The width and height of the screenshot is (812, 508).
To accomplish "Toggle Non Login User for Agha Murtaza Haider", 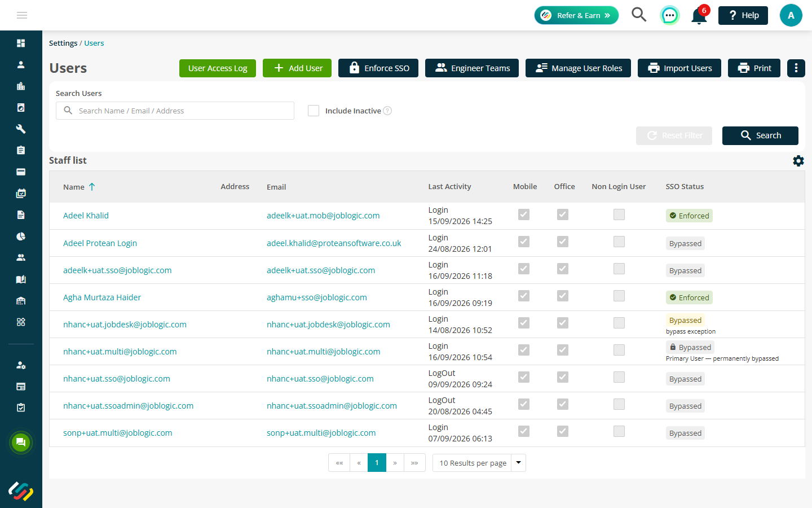I will (x=619, y=296).
